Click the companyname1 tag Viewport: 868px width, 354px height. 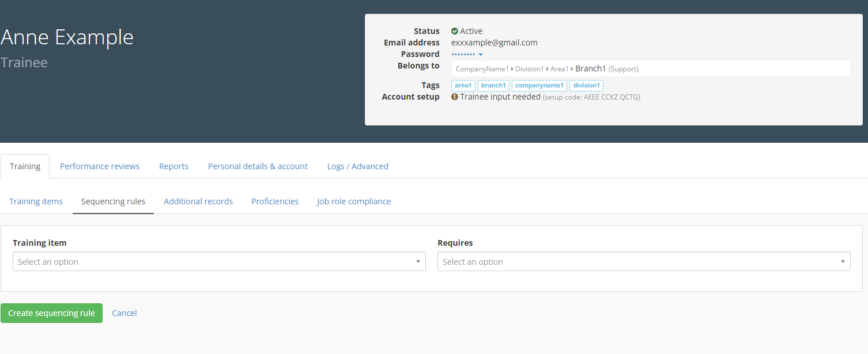coord(539,85)
